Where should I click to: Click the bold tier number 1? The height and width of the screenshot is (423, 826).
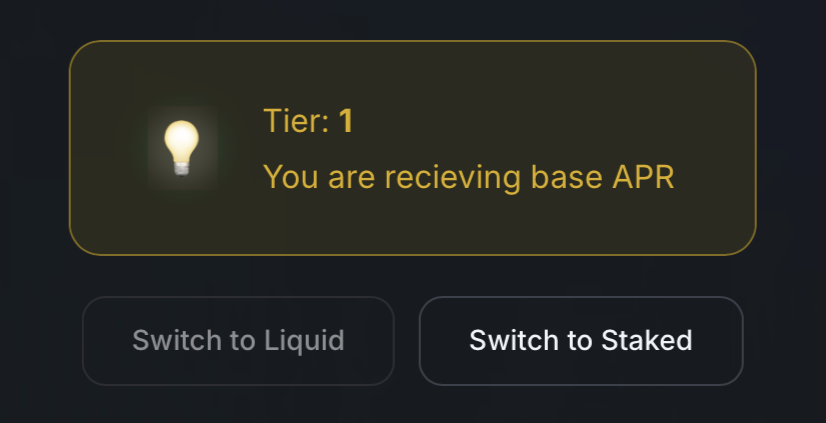(x=346, y=121)
